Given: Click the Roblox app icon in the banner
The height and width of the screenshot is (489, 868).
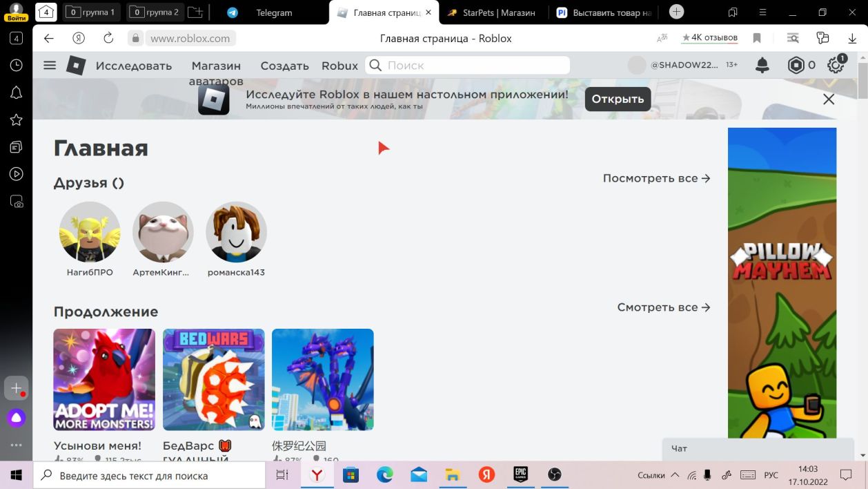Looking at the screenshot, I should (213, 99).
